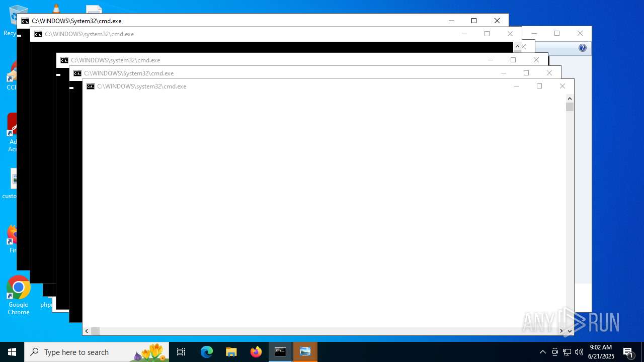Image resolution: width=644 pixels, height=362 pixels.
Task: Launch Firefox from the taskbar
Action: 256,352
